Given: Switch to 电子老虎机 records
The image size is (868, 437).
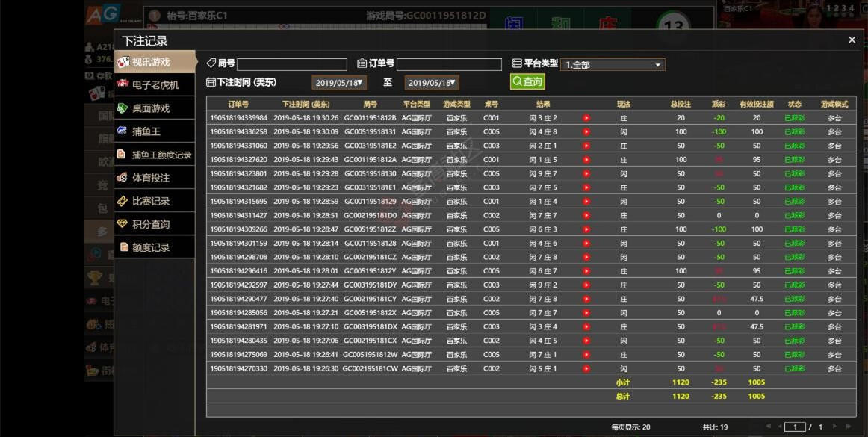Looking at the screenshot, I should pyautogui.click(x=155, y=84).
